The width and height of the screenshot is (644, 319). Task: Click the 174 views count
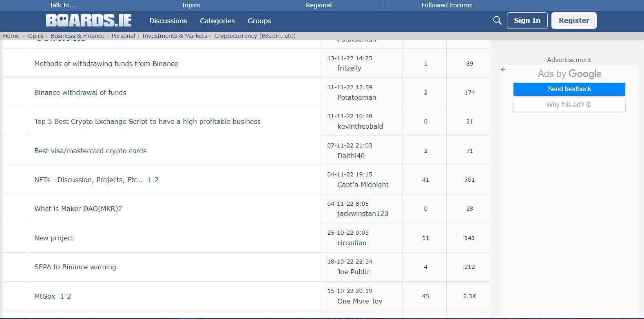(x=469, y=92)
